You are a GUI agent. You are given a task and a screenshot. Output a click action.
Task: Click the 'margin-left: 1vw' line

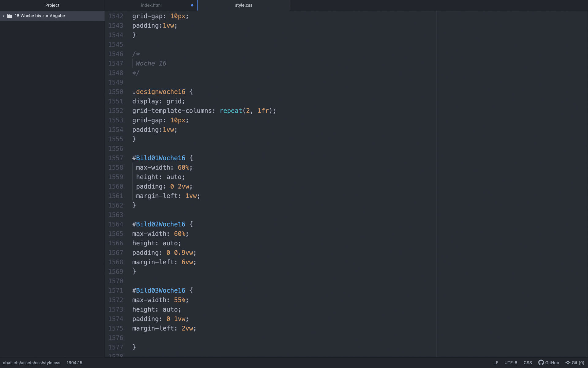168,196
